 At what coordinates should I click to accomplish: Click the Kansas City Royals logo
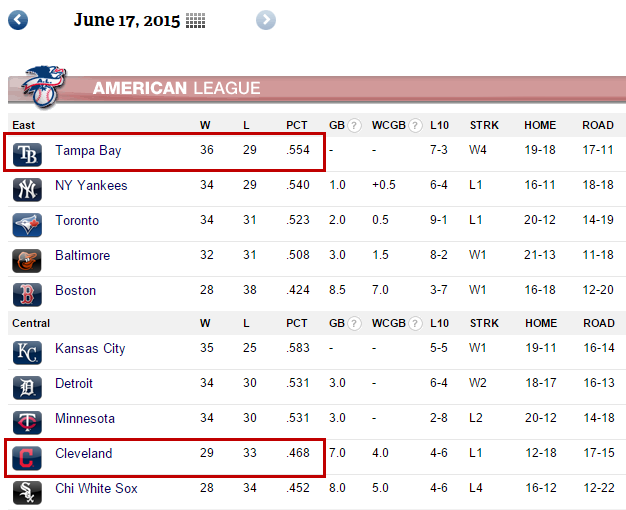(27, 353)
